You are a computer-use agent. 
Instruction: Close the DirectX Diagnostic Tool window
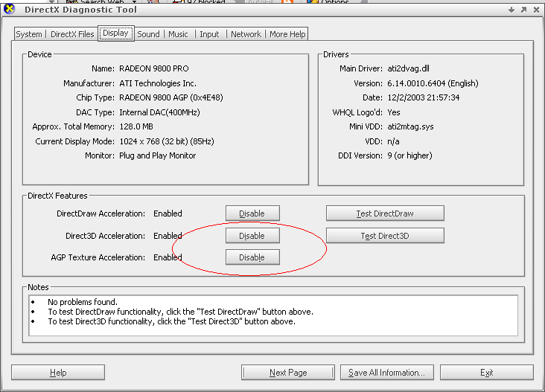click(x=536, y=10)
